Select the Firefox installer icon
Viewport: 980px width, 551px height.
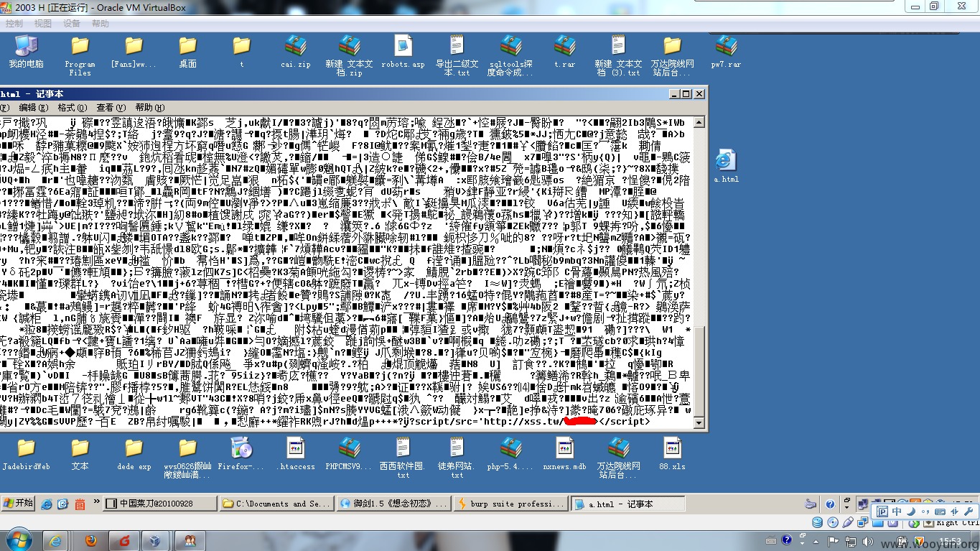[241, 454]
